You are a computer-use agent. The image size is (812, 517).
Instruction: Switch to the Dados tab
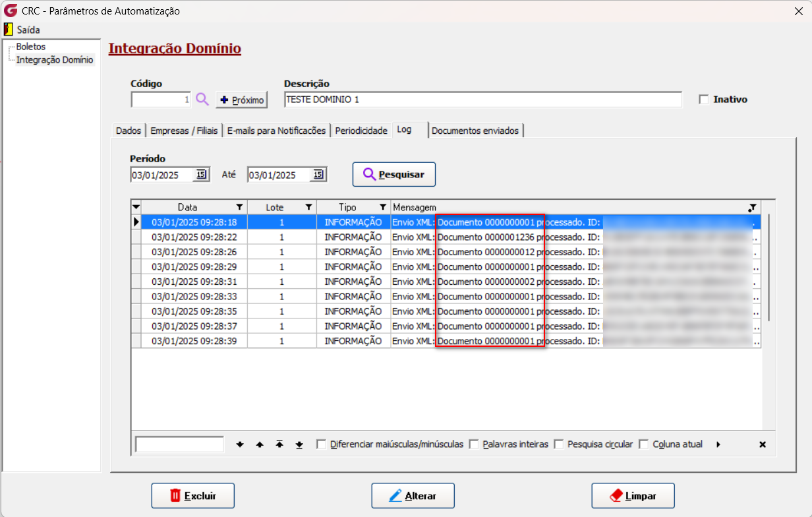pyautogui.click(x=129, y=131)
